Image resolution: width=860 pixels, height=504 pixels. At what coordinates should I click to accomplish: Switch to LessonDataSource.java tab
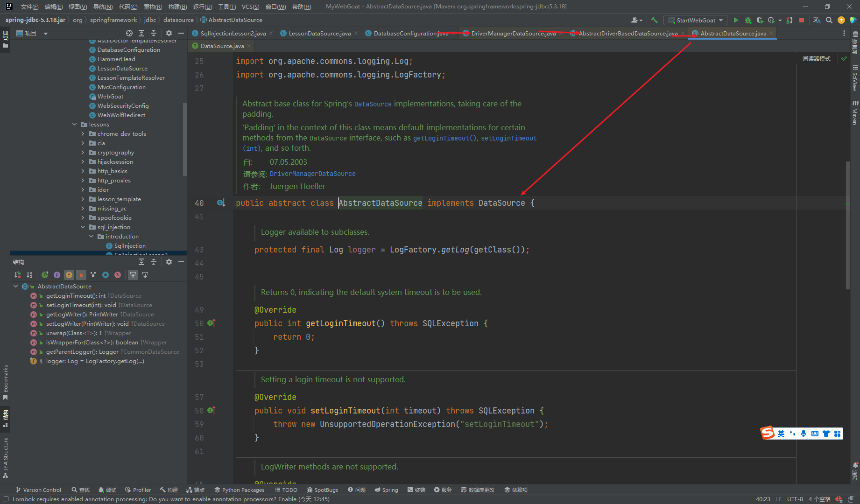tap(320, 33)
